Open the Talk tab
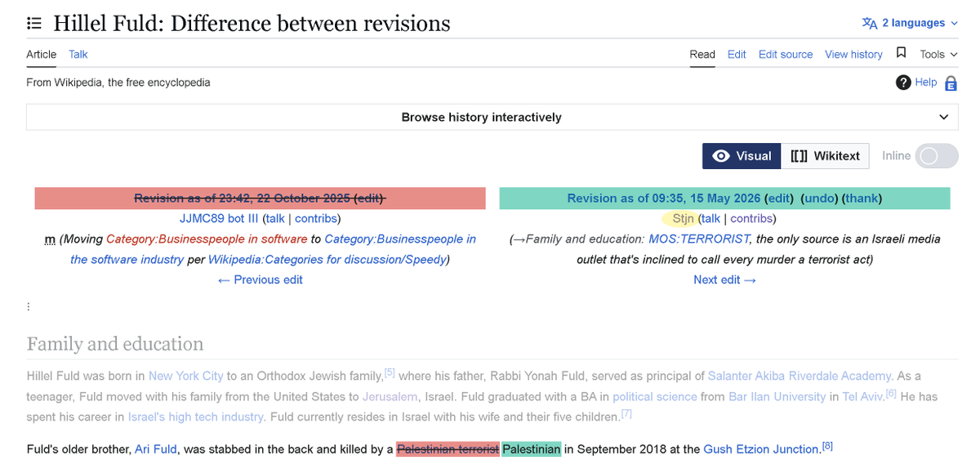This screenshot has height=460, width=980. tap(78, 54)
